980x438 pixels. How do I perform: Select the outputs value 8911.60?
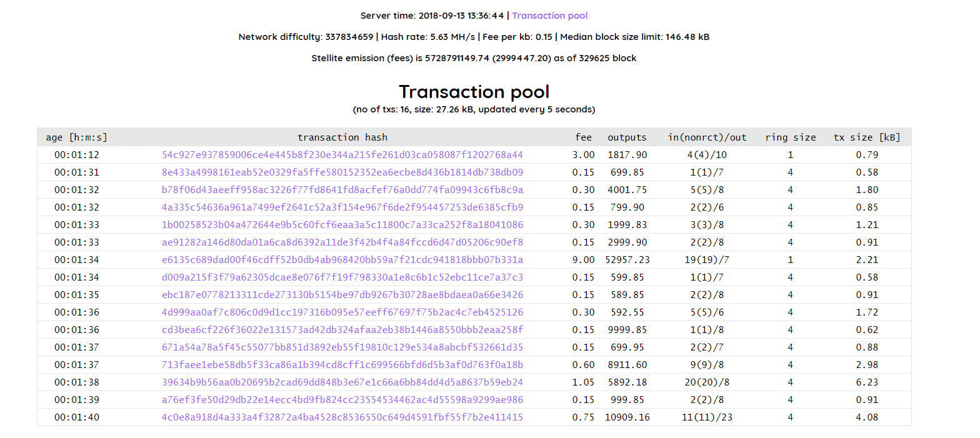pyautogui.click(x=627, y=365)
